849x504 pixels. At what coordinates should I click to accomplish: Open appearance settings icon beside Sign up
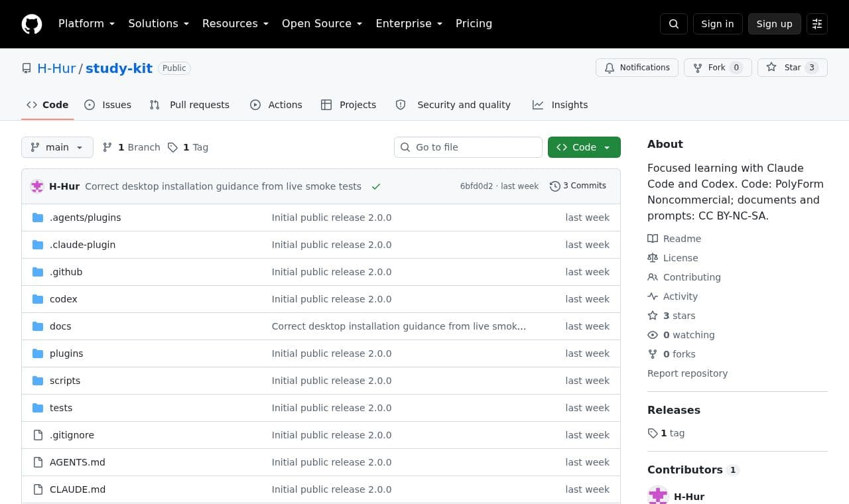tap(817, 24)
